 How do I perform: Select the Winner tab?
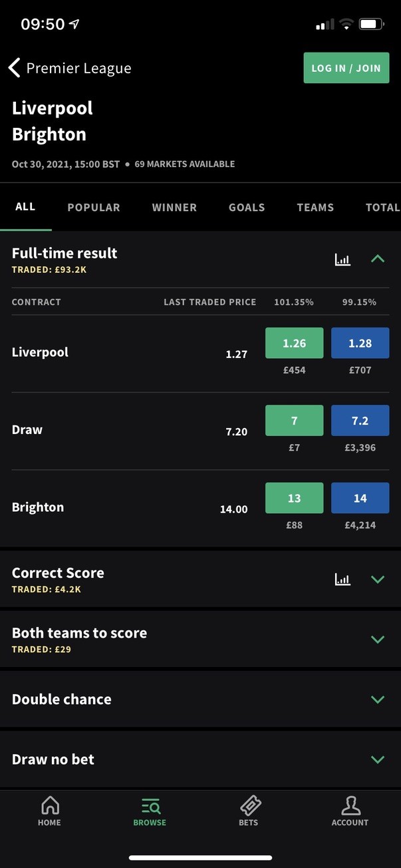coord(174,207)
